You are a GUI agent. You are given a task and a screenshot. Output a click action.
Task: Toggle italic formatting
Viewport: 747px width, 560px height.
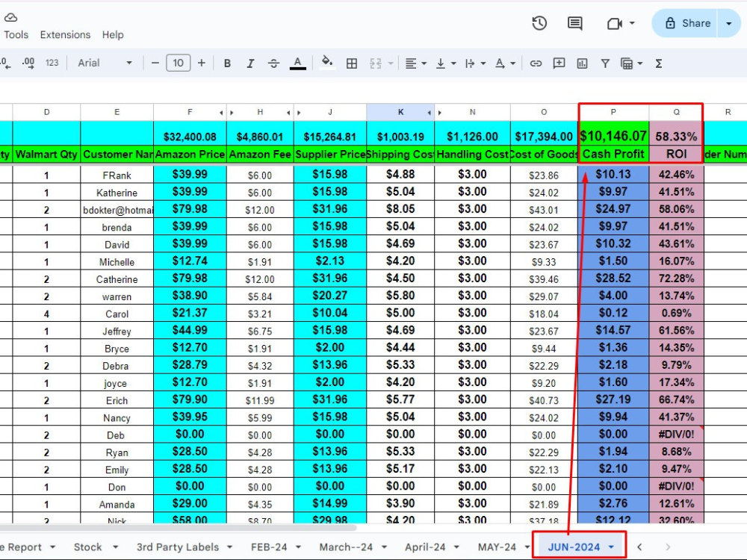point(250,63)
